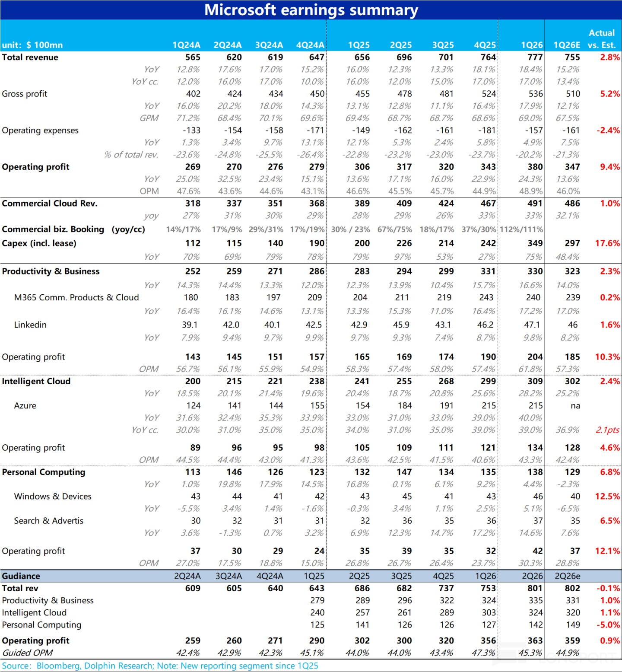The width and height of the screenshot is (622, 672).
Task: Click the Microsoft earnings summary title
Action: [x=311, y=10]
